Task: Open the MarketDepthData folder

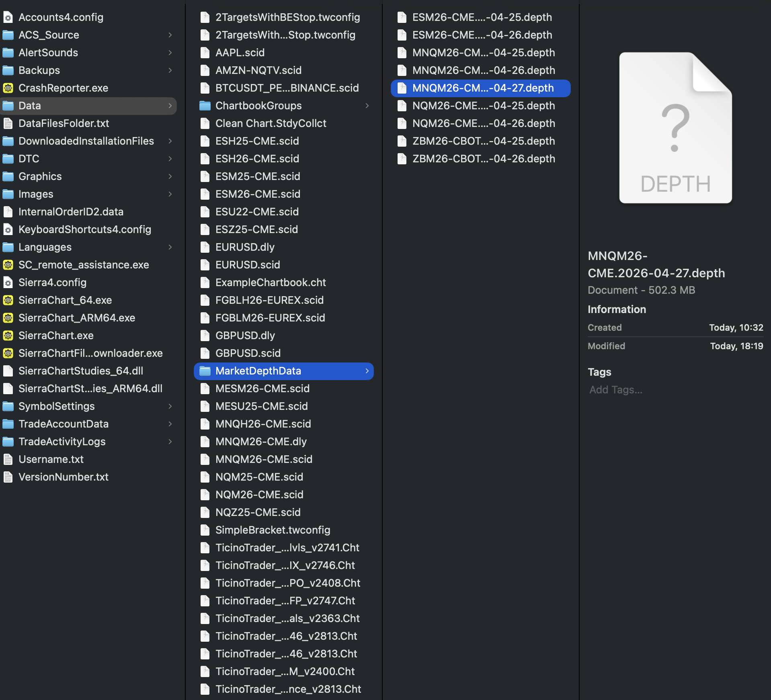Action: coord(258,371)
